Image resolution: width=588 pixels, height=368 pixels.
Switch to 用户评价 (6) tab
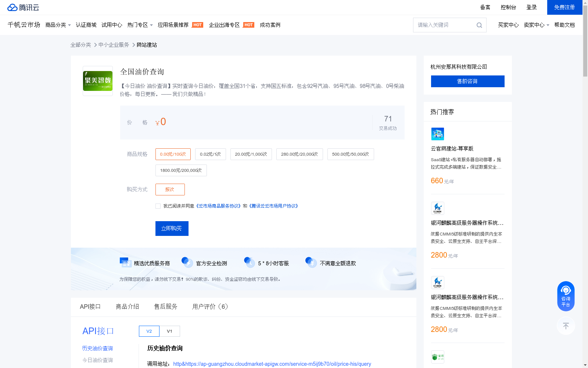[x=210, y=307]
